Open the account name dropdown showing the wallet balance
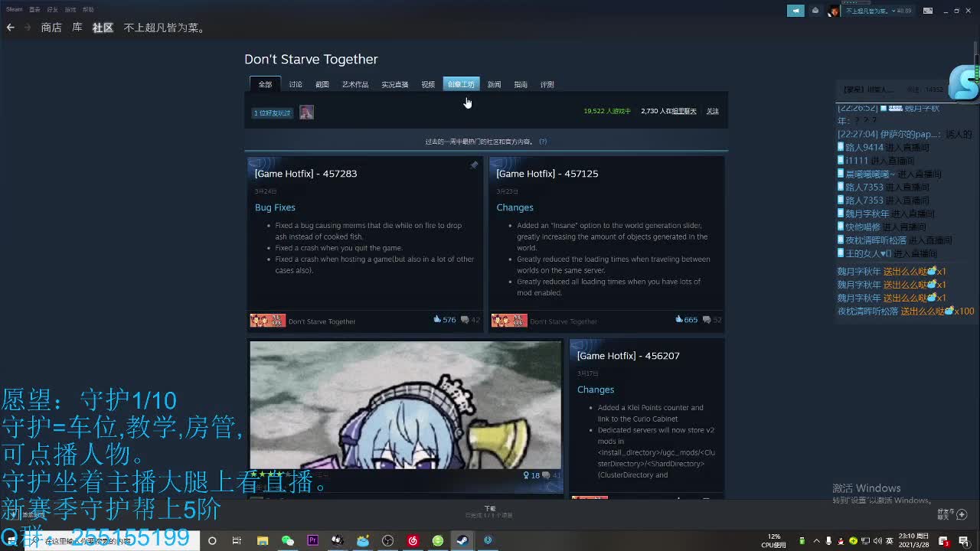The image size is (980, 551). pyautogui.click(x=877, y=11)
